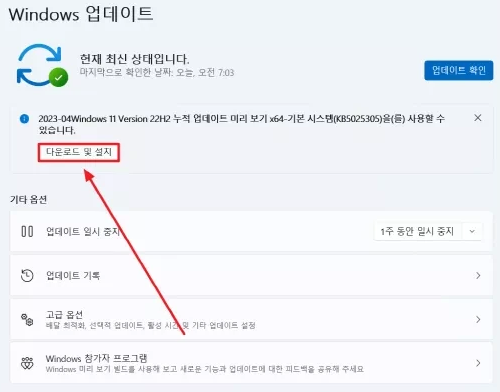Click the blue info icon beside the 2023-04 update
Image resolution: width=500 pixels, height=392 pixels.
click(x=24, y=119)
